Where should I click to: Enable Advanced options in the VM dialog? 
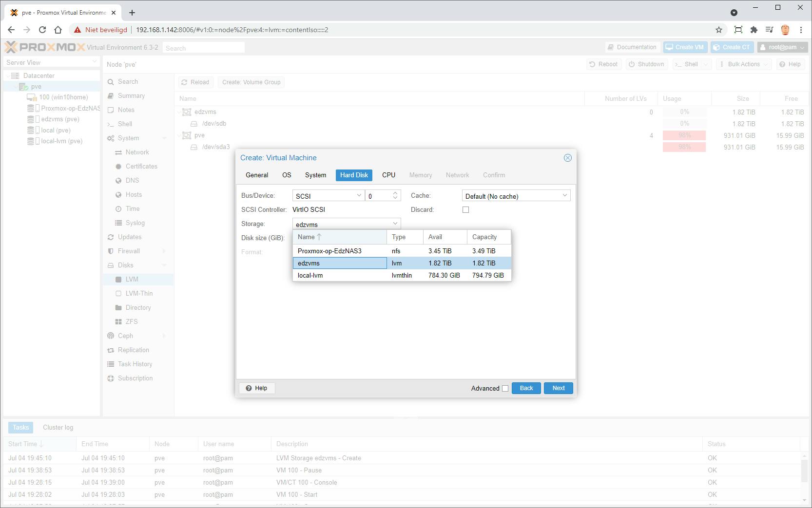504,388
